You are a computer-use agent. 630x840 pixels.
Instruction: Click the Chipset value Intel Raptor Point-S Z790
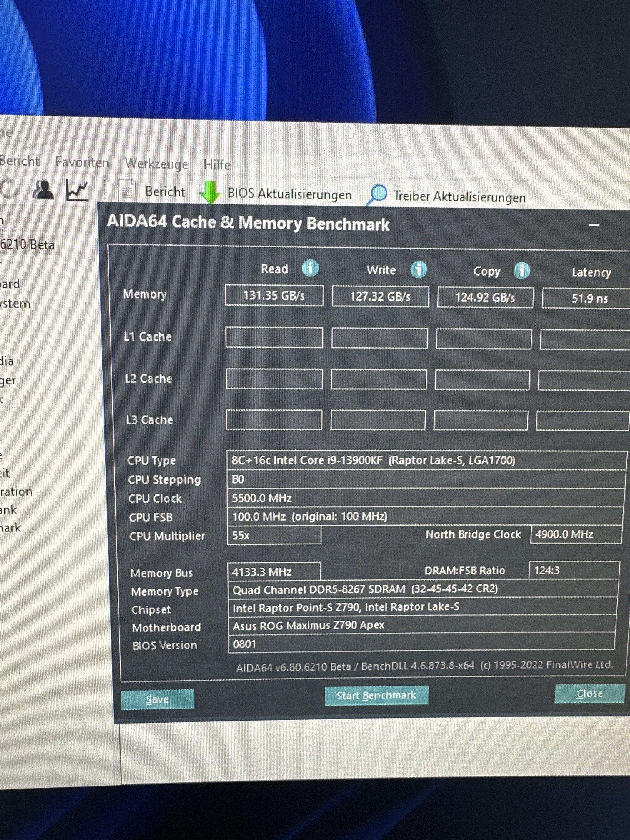tap(422, 607)
